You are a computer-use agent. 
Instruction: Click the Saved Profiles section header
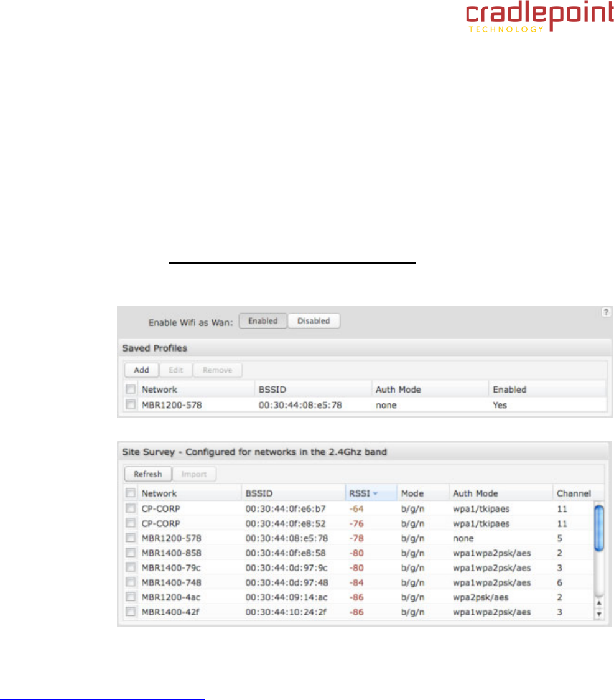click(x=365, y=348)
